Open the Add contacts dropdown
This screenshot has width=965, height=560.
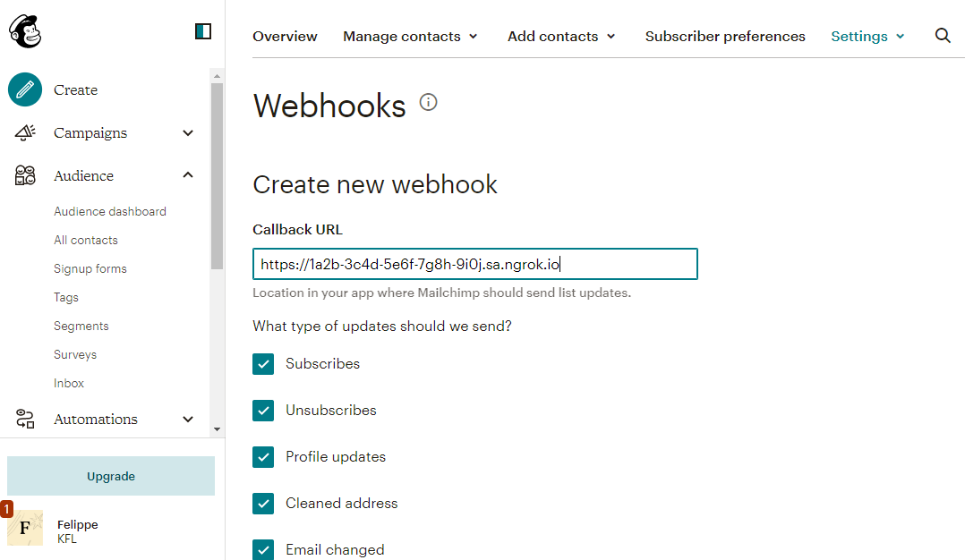(x=561, y=37)
